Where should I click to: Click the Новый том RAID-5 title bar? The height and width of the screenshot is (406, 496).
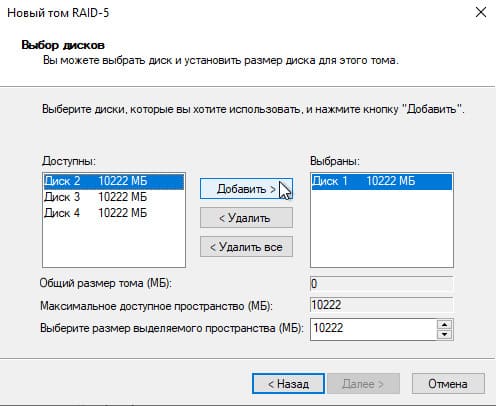pos(233,13)
